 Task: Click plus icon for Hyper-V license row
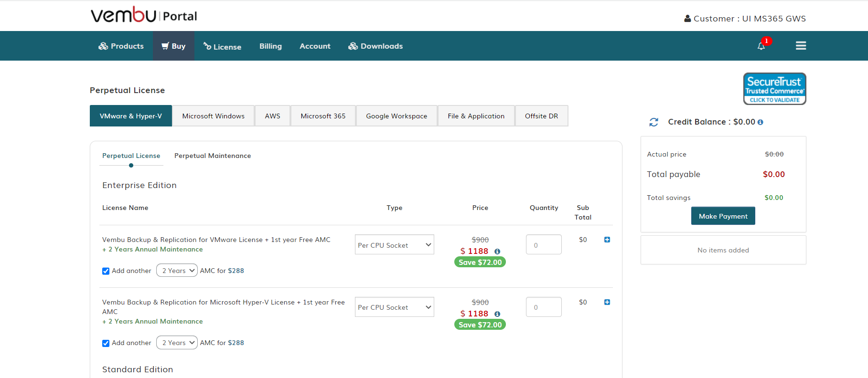pyautogui.click(x=607, y=302)
